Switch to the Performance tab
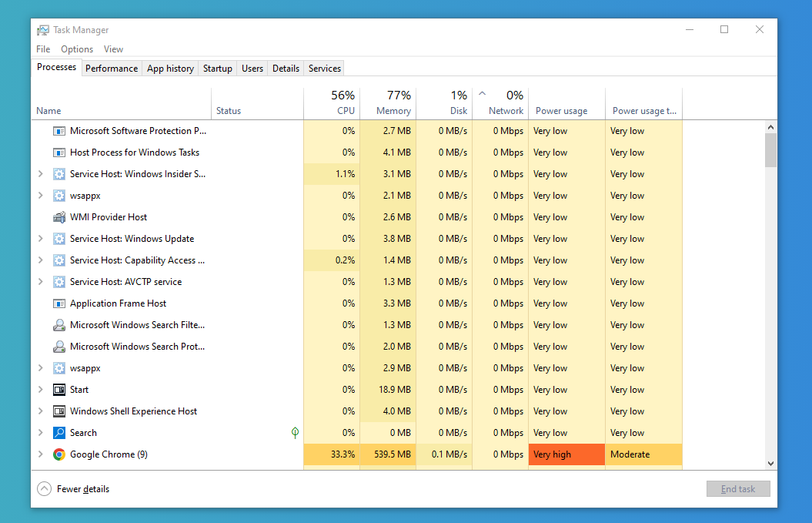 click(x=111, y=68)
